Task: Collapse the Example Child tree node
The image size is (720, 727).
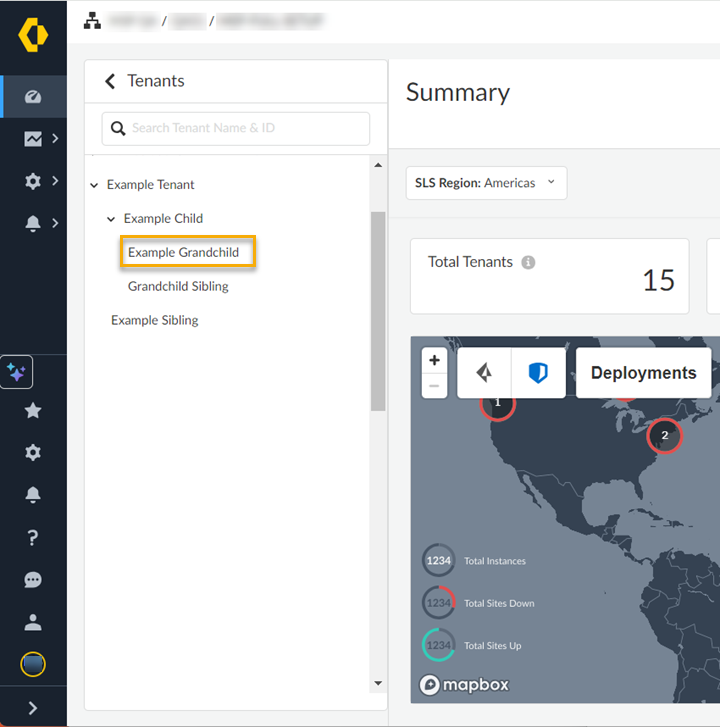Action: pos(111,219)
